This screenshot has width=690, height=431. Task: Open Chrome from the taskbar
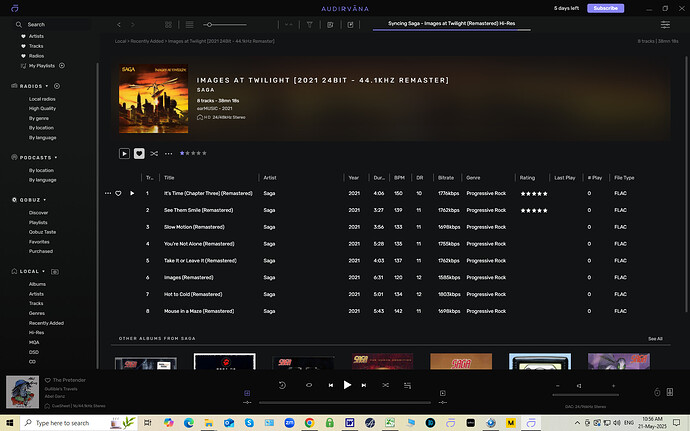point(309,423)
